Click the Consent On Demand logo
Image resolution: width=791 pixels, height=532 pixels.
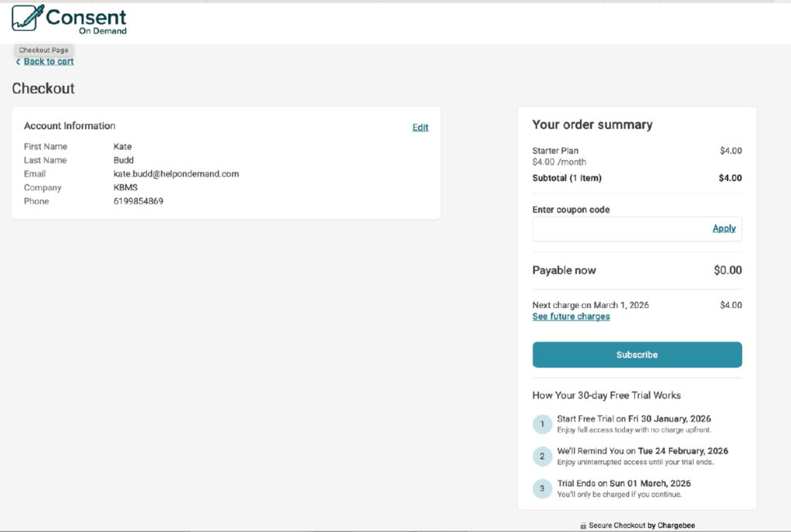tap(69, 19)
